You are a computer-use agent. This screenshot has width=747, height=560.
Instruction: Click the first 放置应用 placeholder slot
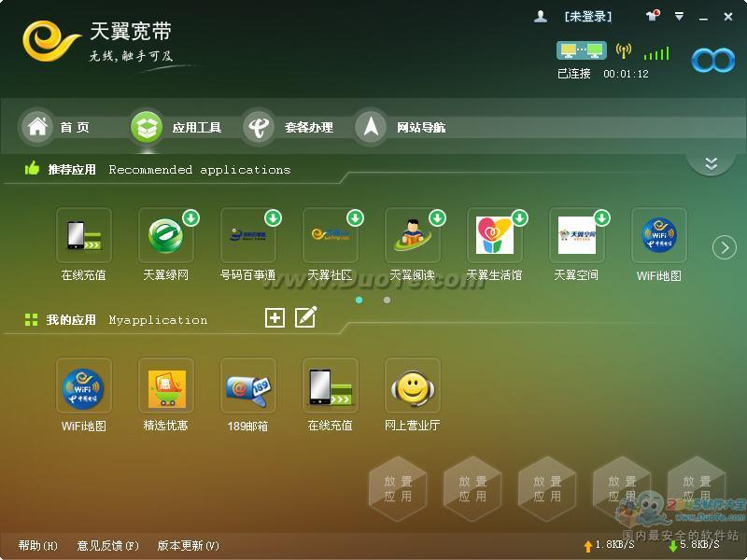click(x=398, y=489)
